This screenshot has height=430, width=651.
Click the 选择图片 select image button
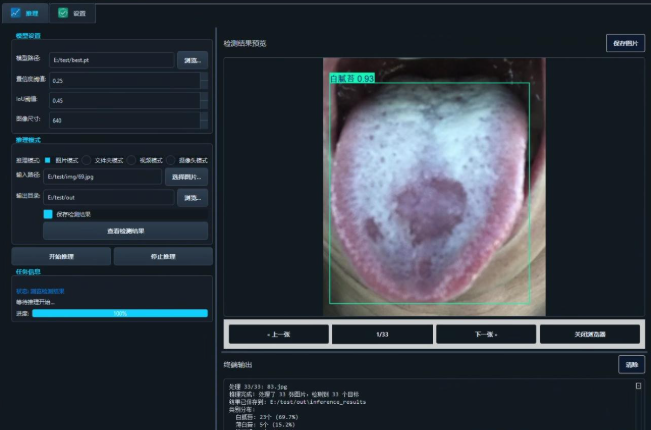click(187, 177)
